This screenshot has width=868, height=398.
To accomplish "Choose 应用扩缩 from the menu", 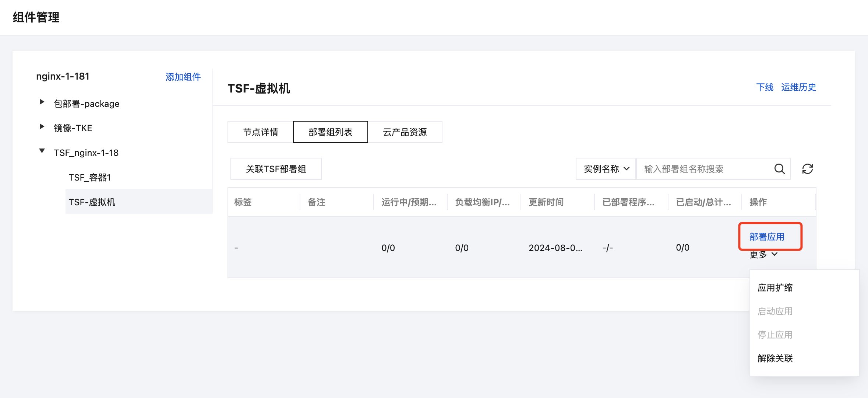I will [x=775, y=288].
